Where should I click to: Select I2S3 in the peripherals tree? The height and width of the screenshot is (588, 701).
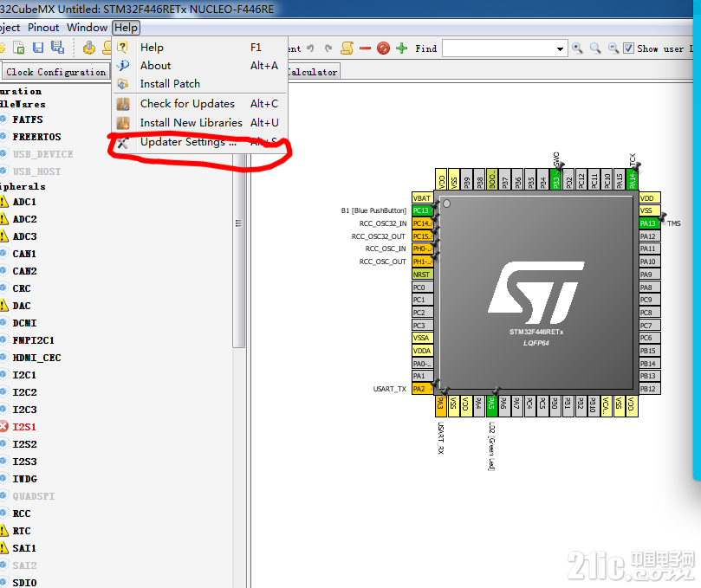point(24,462)
